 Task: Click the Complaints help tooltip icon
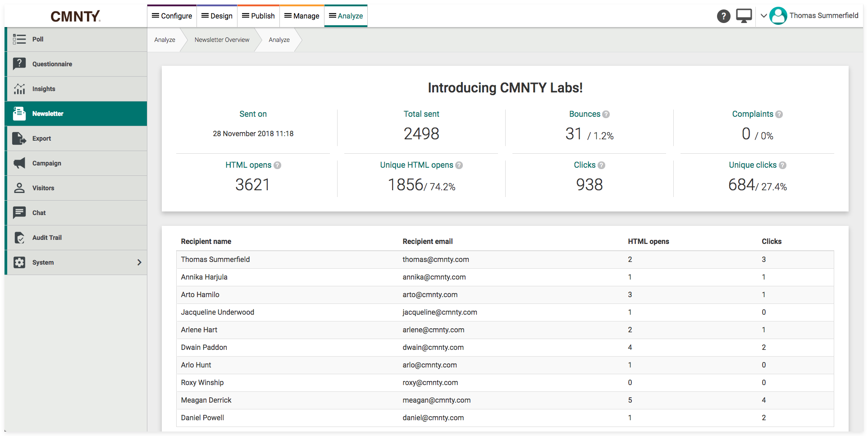pos(779,115)
